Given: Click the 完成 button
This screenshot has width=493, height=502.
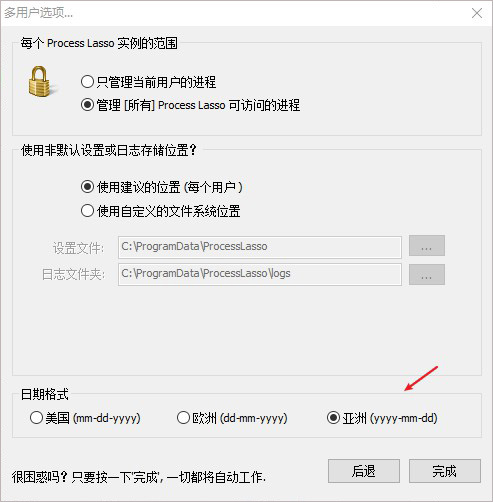Looking at the screenshot, I should tap(445, 471).
